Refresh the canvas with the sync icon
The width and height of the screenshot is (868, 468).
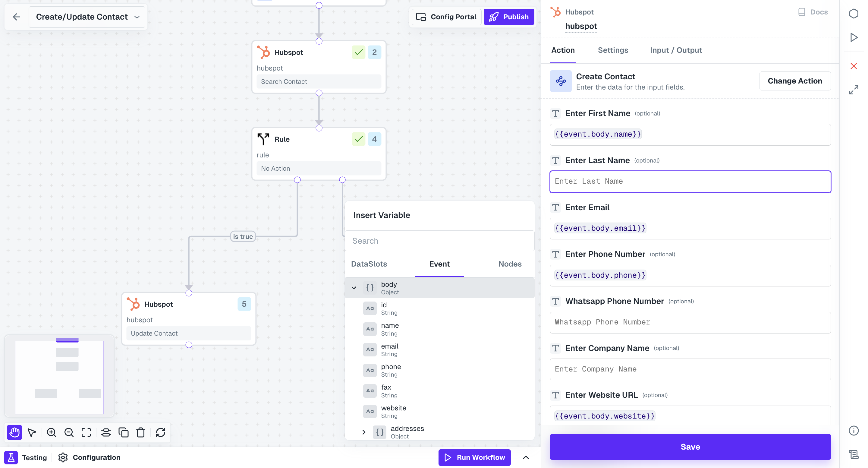click(x=160, y=432)
